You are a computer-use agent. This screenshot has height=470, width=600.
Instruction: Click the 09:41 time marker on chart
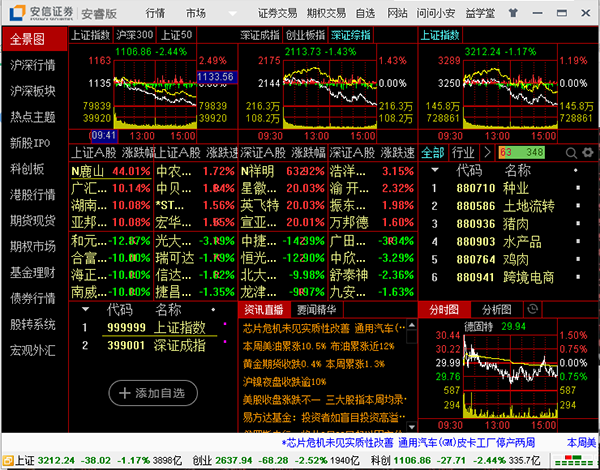[104, 136]
